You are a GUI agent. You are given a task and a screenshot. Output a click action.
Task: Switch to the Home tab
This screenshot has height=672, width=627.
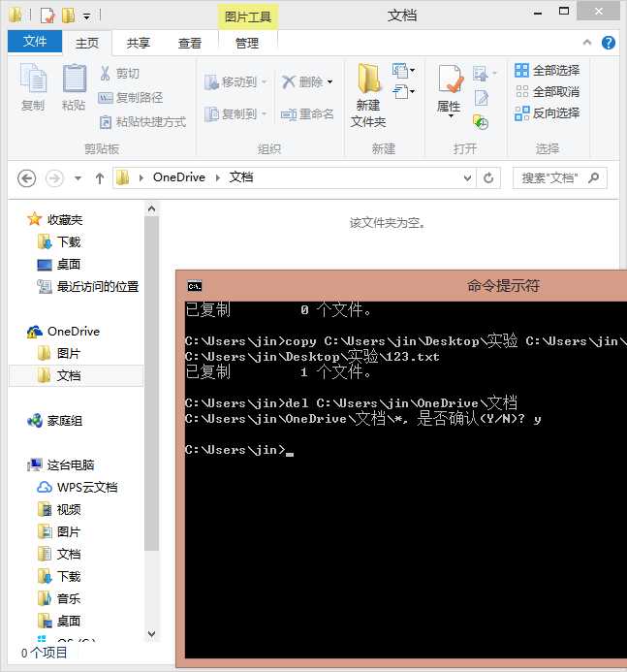87,43
